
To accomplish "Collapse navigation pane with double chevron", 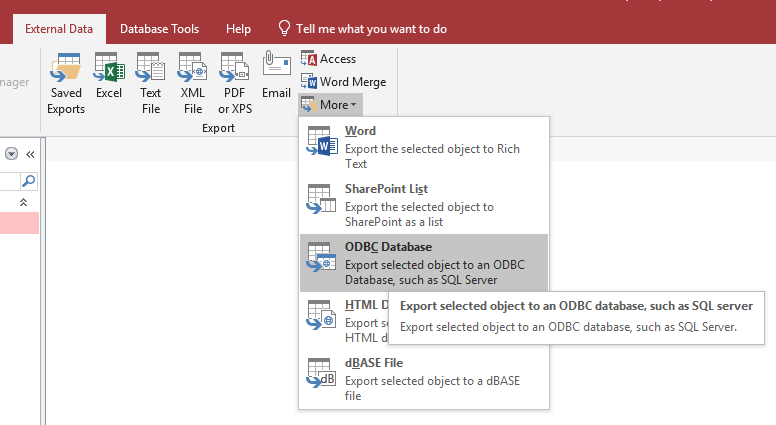I will (30, 154).
